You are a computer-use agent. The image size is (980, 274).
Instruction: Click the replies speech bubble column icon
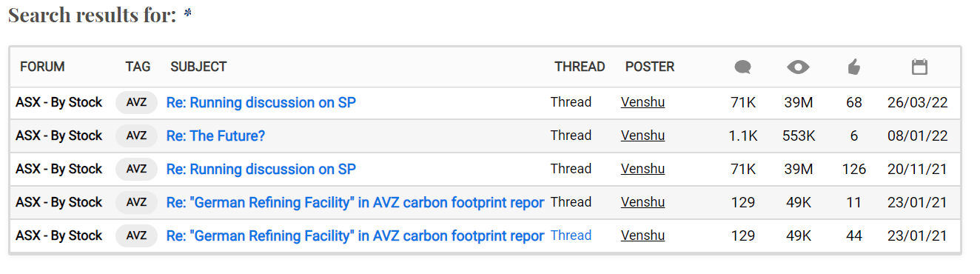(x=742, y=67)
